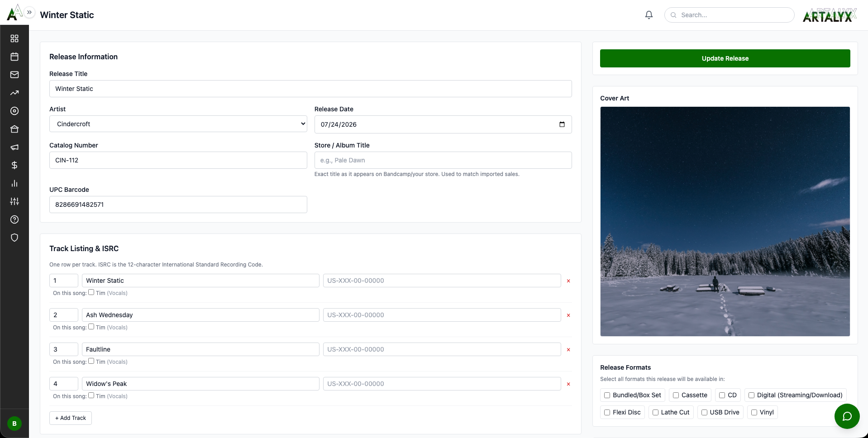Image resolution: width=868 pixels, height=438 pixels.
Task: Click the A logo at top left
Action: pyautogui.click(x=14, y=12)
